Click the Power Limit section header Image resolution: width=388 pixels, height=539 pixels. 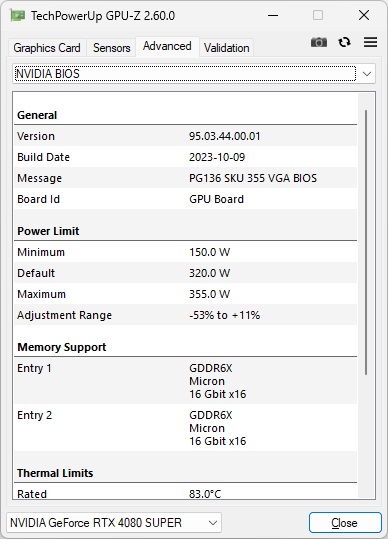click(48, 231)
